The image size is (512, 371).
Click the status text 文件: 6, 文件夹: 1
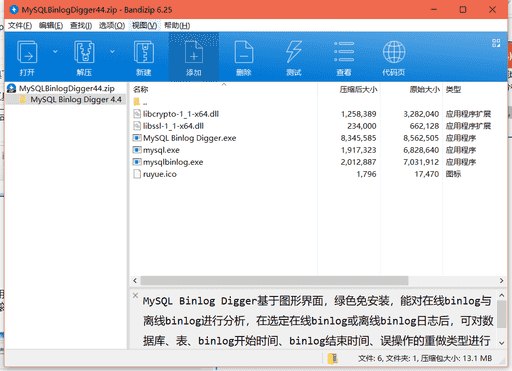tap(388, 359)
